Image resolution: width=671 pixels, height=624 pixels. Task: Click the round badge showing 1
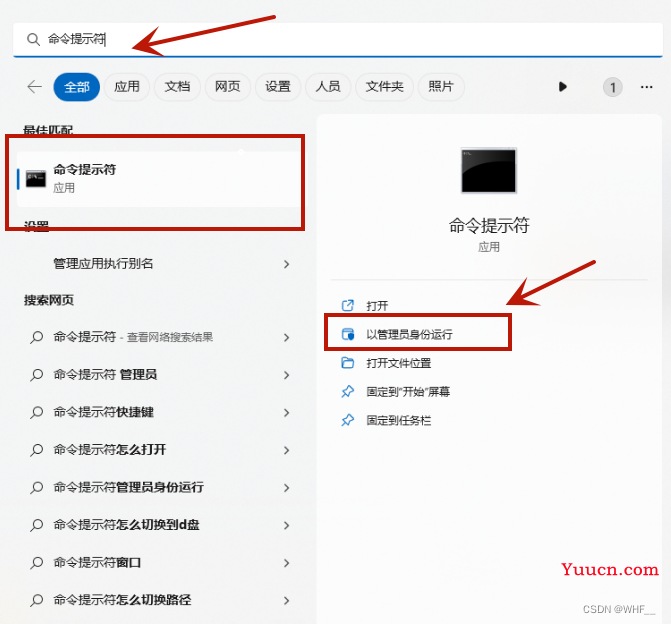pos(612,87)
